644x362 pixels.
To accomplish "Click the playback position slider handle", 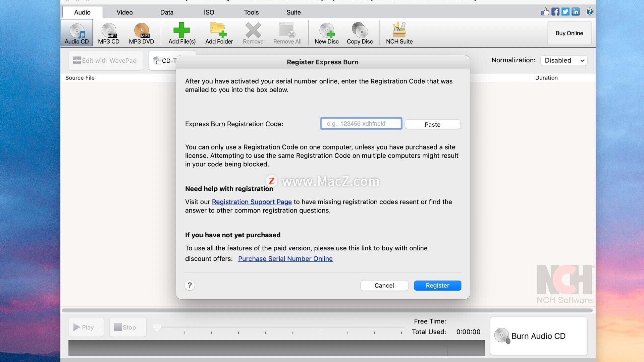I will 157,328.
